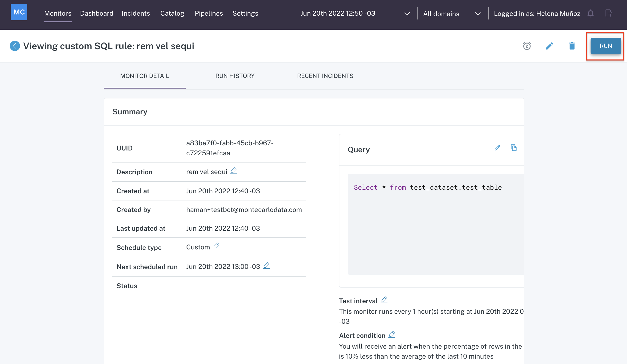Click the Summary heading
Screen dimensions: 627x364
130,112
